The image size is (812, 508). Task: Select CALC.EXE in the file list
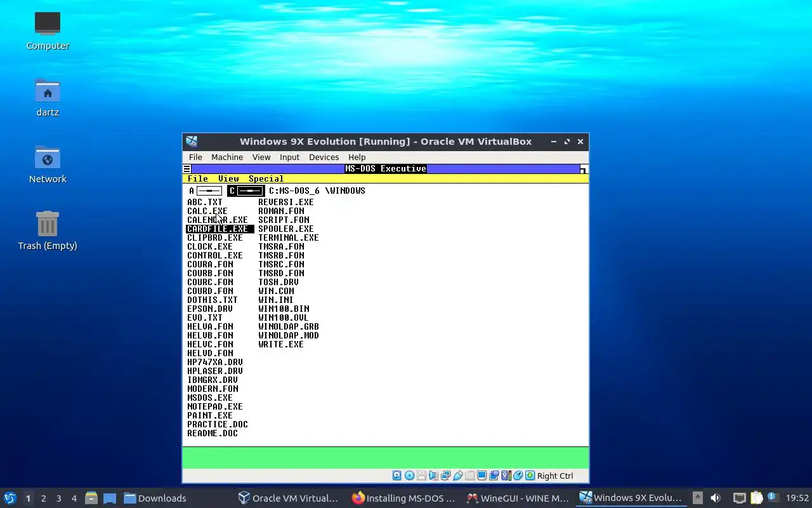[207, 211]
